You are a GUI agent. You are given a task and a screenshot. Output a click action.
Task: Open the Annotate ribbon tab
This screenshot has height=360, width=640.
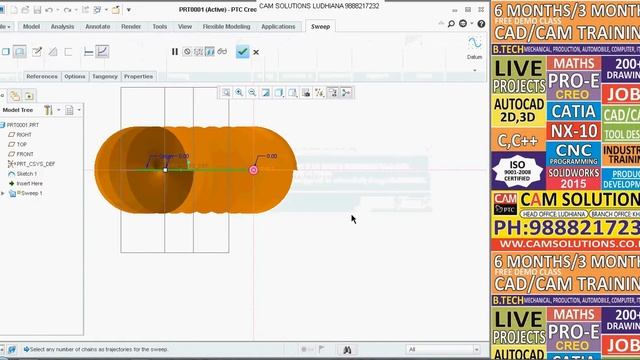point(98,27)
